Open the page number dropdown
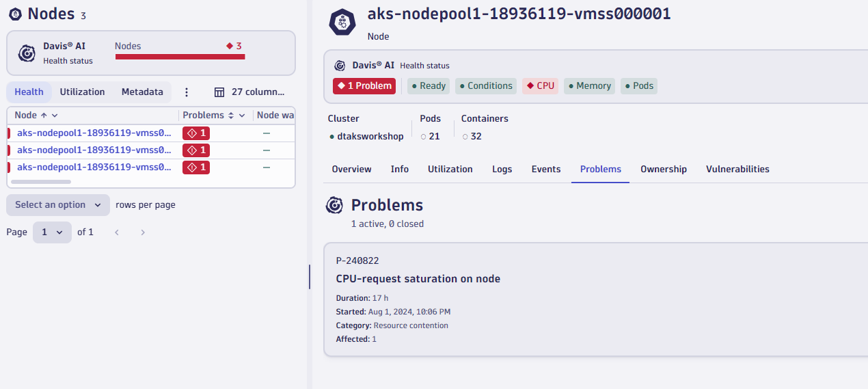The height and width of the screenshot is (389, 868). click(52, 232)
